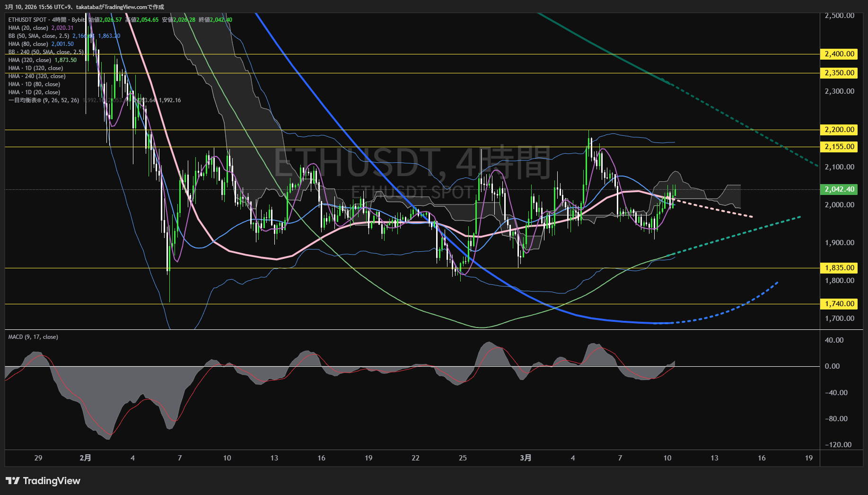Click the 1,740.00 yellow price label
868x495 pixels.
coord(839,304)
